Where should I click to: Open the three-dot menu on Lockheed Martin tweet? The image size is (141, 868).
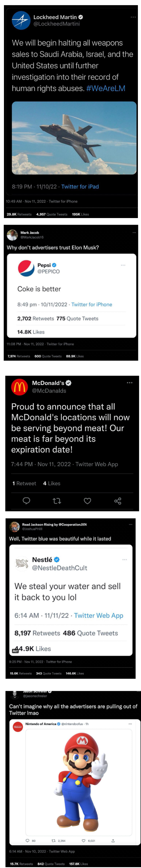tap(133, 17)
